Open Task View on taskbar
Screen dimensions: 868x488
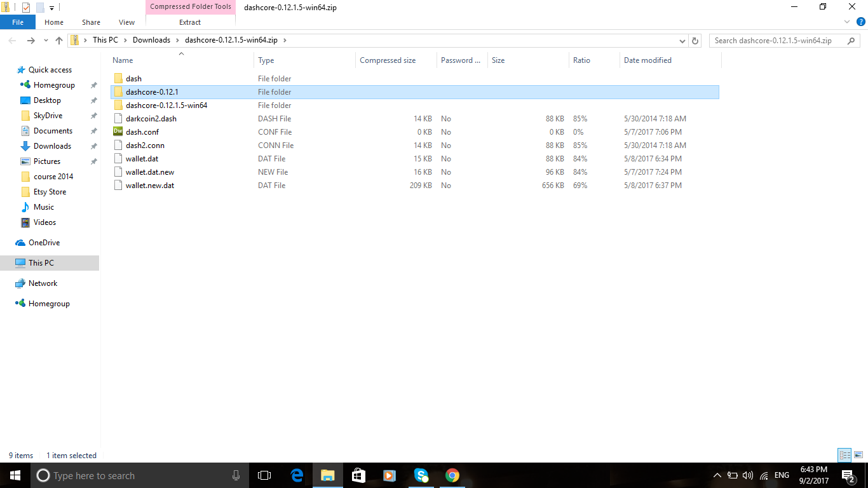point(264,475)
